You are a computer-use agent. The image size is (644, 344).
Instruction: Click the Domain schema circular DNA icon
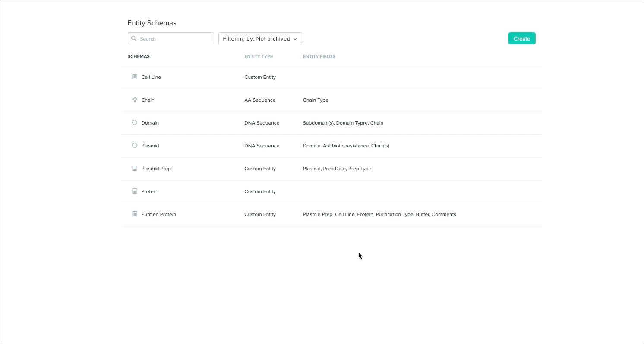coord(135,122)
